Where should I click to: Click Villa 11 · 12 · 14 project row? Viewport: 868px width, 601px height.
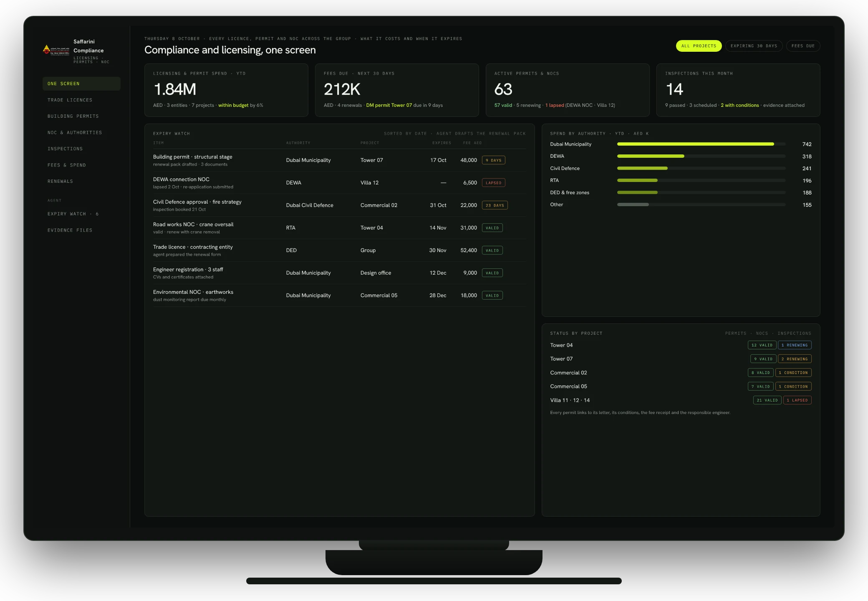coord(681,400)
